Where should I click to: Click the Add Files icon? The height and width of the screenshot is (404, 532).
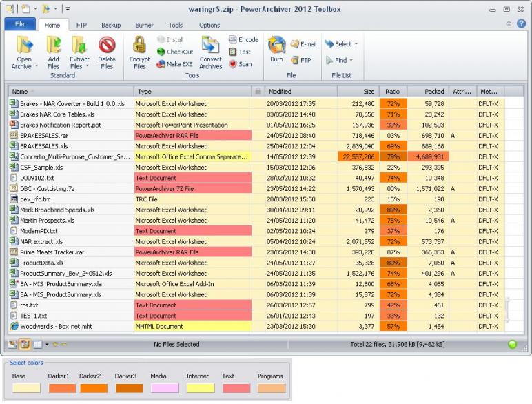point(53,45)
